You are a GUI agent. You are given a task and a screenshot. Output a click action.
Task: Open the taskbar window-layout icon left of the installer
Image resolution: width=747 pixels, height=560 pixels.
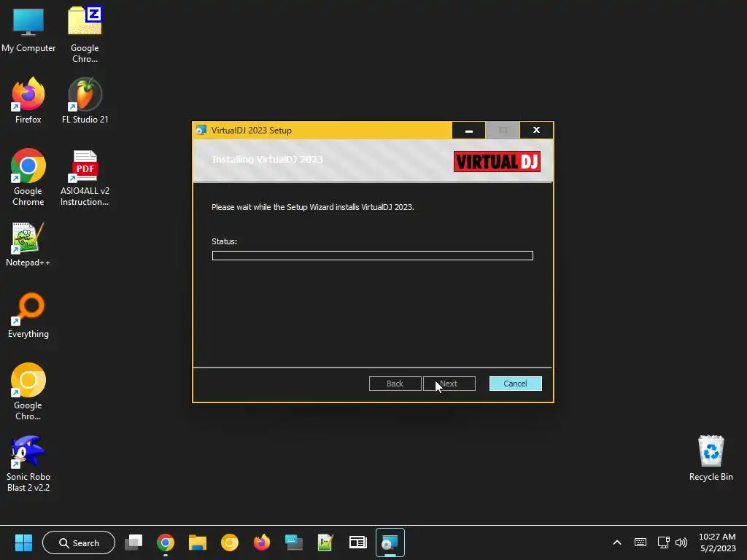(357, 542)
